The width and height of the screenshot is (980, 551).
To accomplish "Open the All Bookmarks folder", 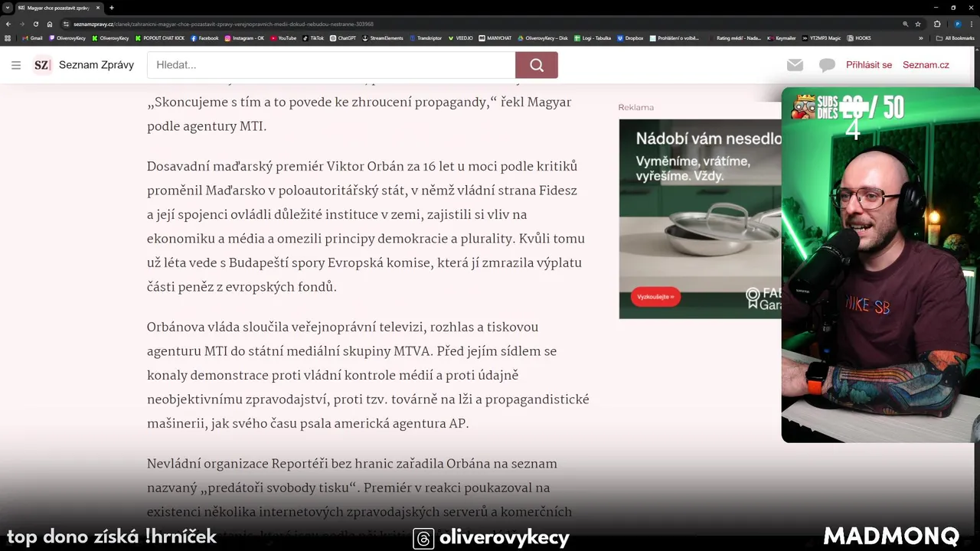I will [x=955, y=37].
